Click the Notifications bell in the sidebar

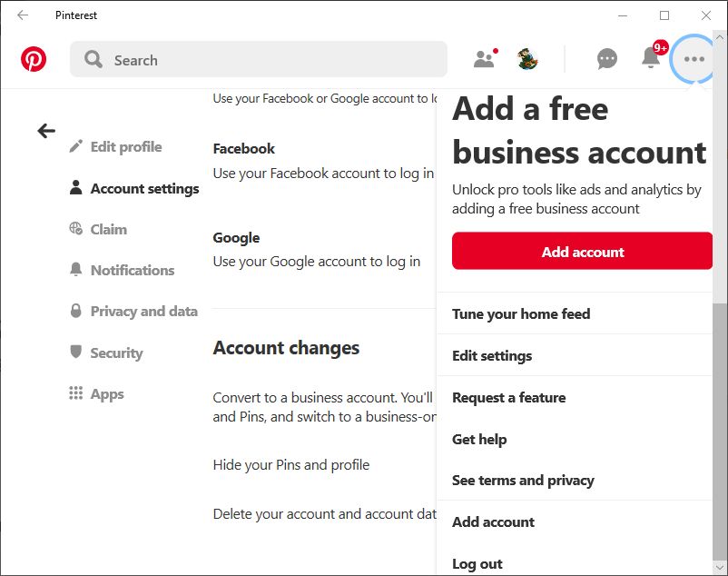(x=76, y=270)
